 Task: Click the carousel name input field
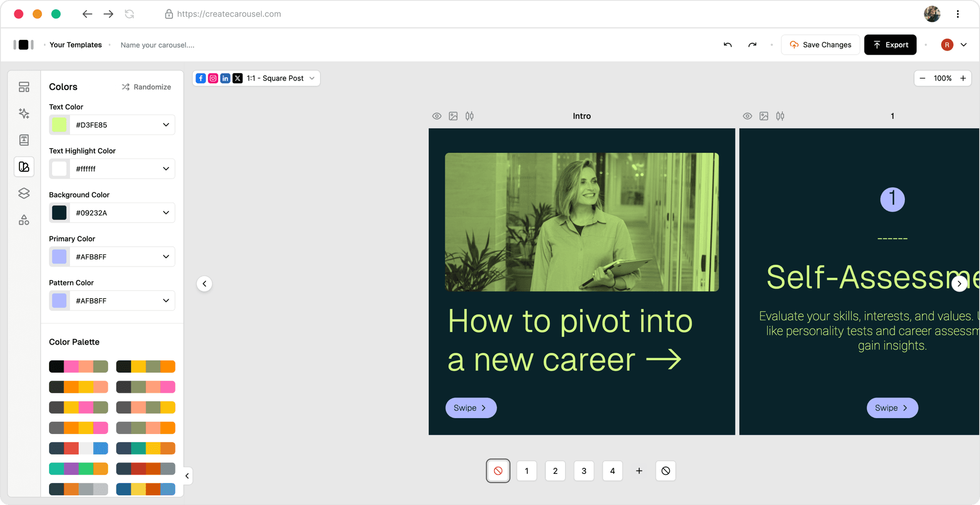(x=157, y=45)
